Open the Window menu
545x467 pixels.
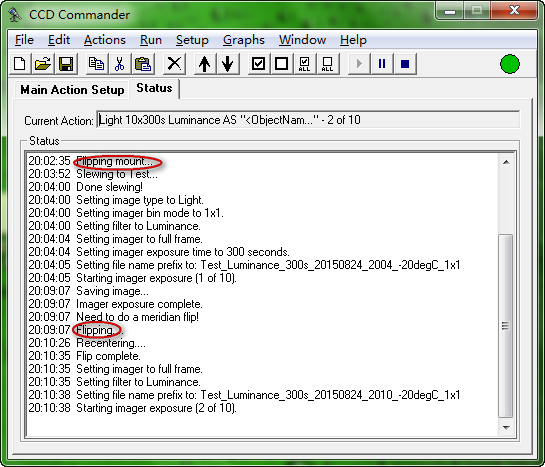click(302, 40)
